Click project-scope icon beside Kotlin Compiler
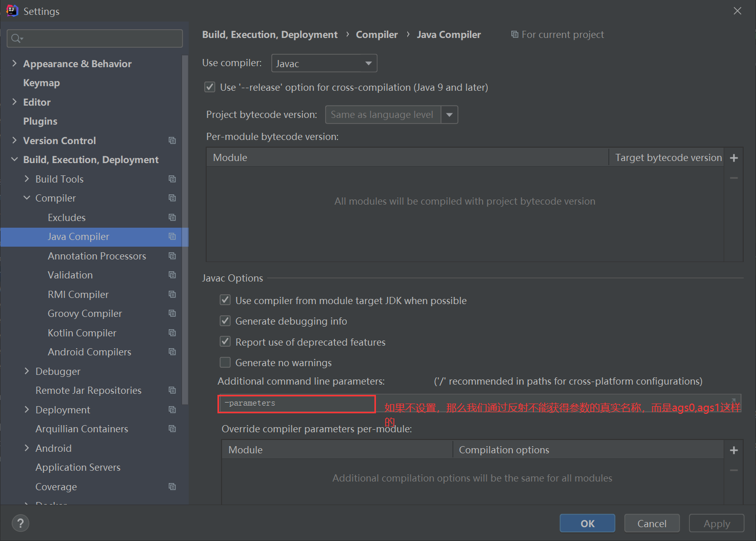Viewport: 756px width, 541px height. [x=172, y=333]
